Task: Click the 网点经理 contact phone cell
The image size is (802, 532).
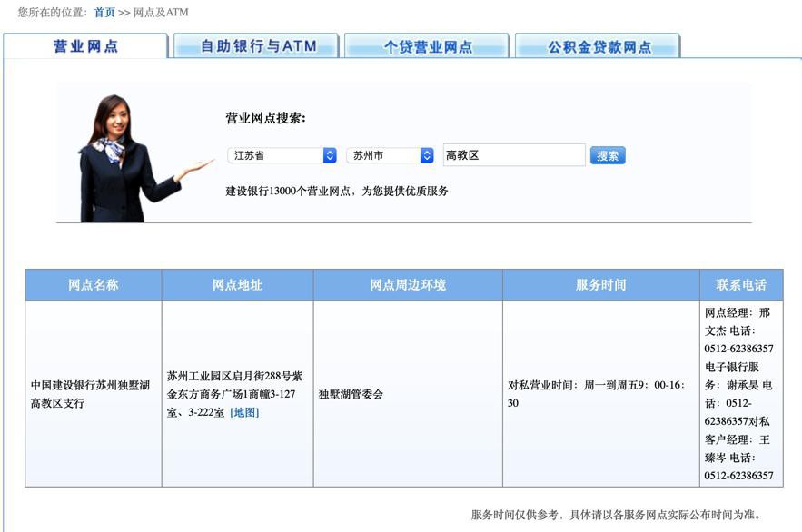Action: pos(739,394)
